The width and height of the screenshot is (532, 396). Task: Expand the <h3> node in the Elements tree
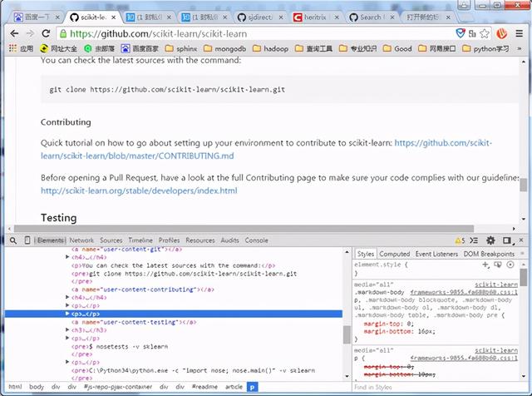[67, 329]
